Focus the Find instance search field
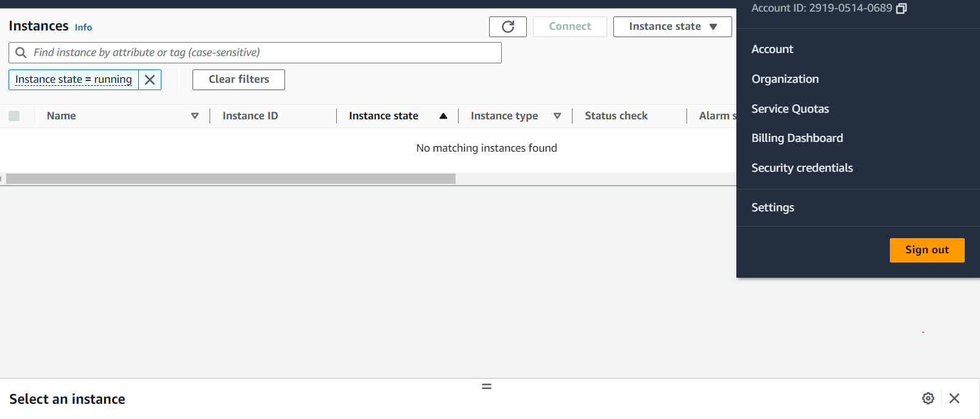The height and width of the screenshot is (419, 980). [255, 53]
